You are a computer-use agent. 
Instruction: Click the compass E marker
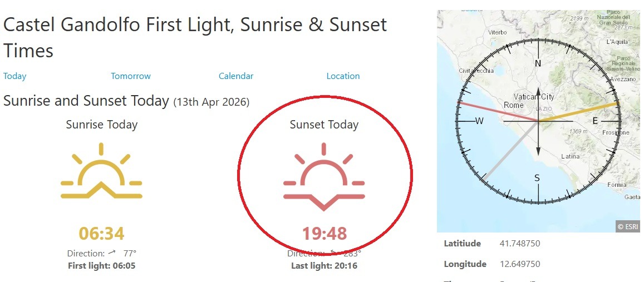[595, 121]
